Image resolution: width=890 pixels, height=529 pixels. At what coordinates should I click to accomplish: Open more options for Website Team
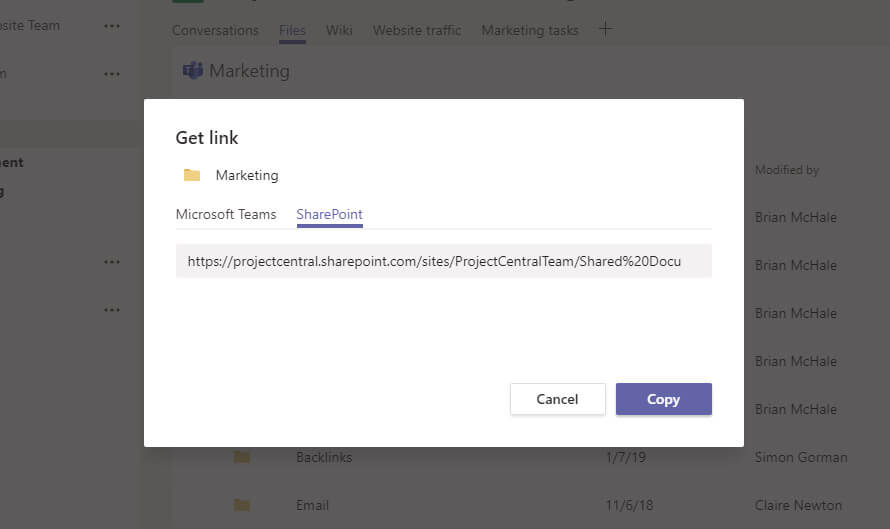(112, 26)
